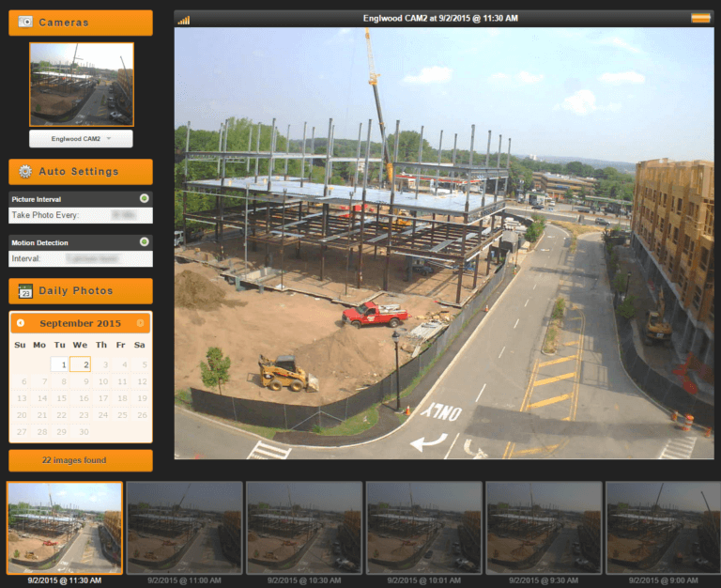This screenshot has width=721, height=588.
Task: Open the Englwood CAM2 camera dropdown
Action: [x=81, y=139]
